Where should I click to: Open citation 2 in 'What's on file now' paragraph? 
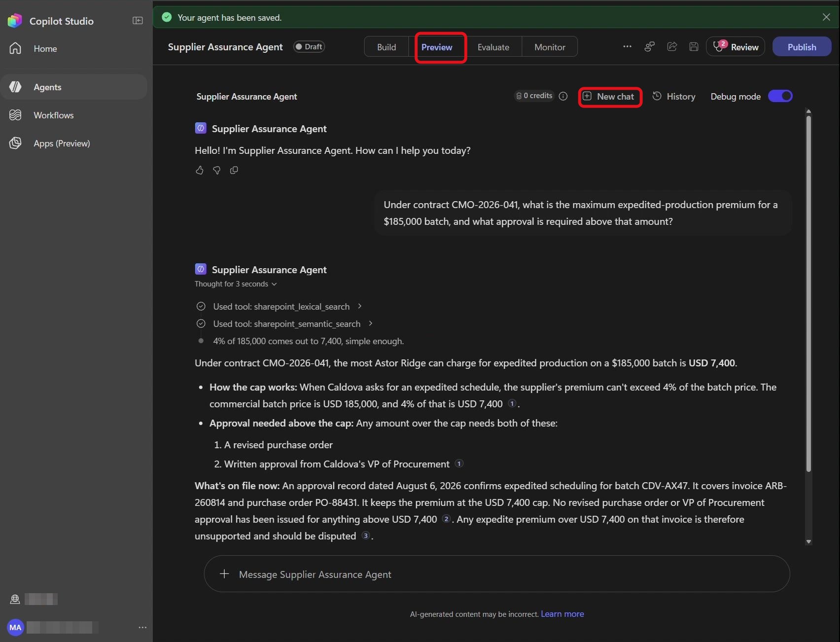pos(446,519)
